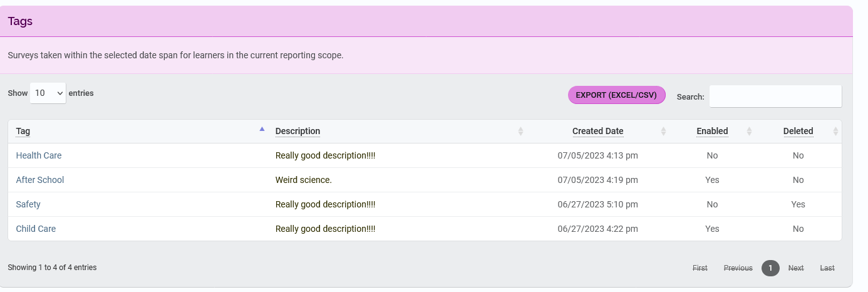Click the Created Date sort arrows icon
This screenshot has width=868, height=292.
(663, 132)
